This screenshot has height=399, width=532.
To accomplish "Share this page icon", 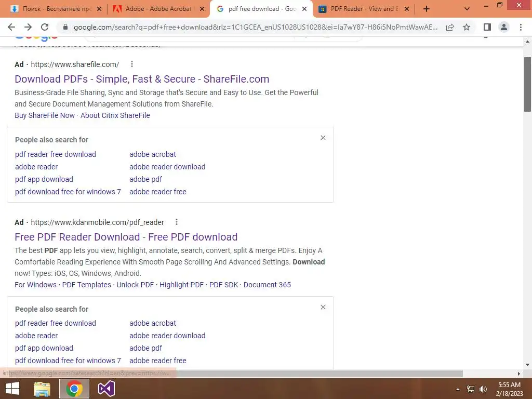I will tap(450, 27).
